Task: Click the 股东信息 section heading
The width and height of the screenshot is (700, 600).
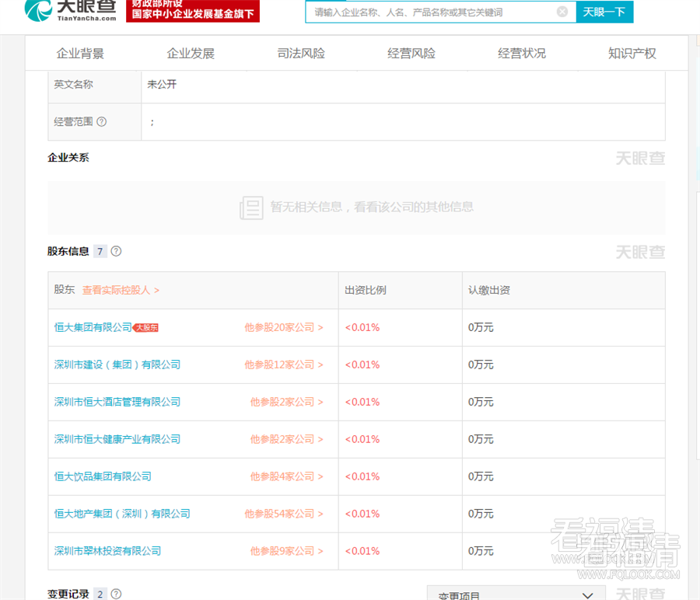Action: [x=68, y=251]
